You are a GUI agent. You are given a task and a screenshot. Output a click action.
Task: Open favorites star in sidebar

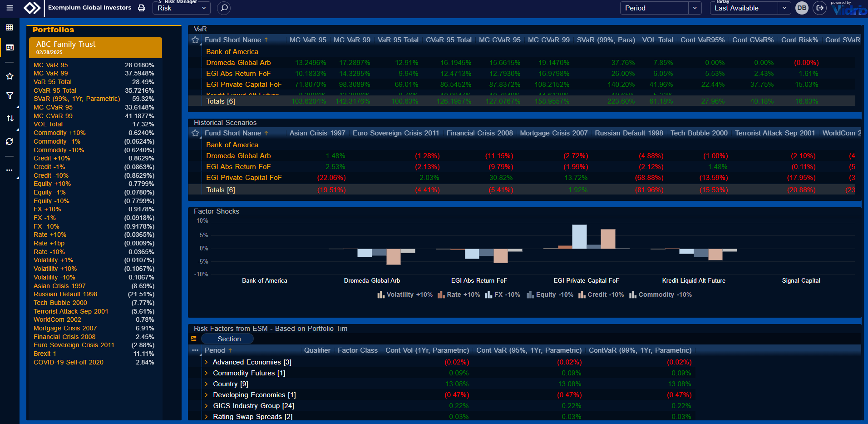point(10,76)
